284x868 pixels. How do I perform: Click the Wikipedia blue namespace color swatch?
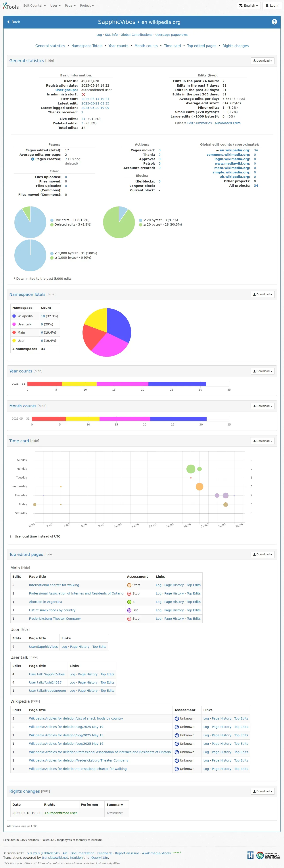point(14,316)
